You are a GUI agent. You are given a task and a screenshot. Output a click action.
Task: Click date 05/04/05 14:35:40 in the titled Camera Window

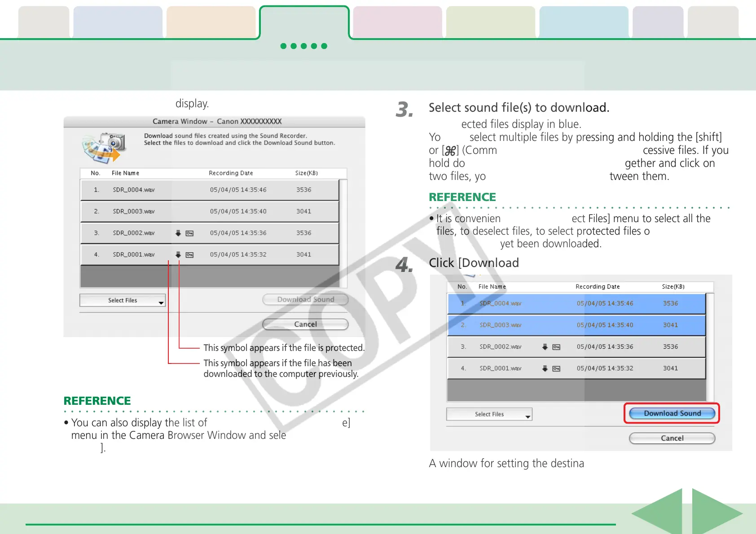[x=238, y=211]
